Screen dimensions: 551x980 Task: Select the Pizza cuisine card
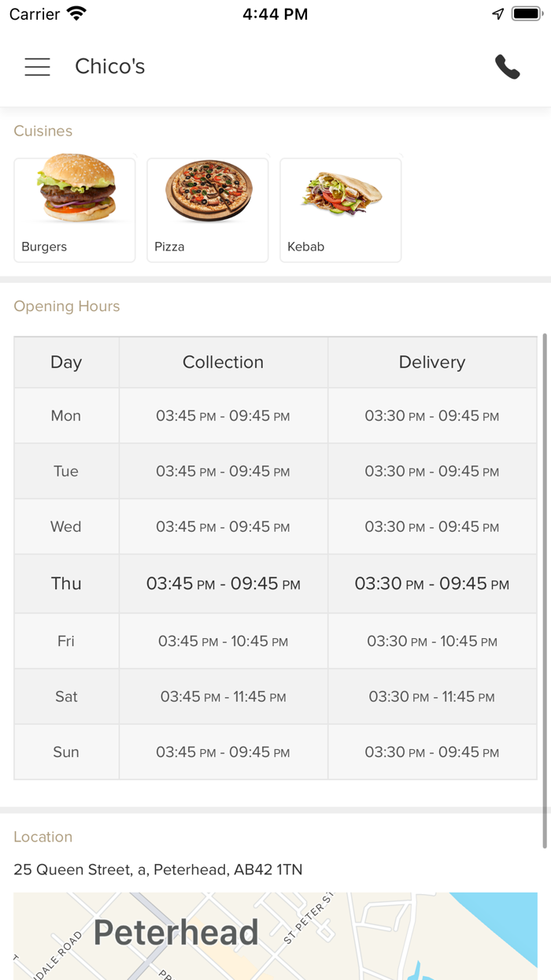[x=208, y=210]
